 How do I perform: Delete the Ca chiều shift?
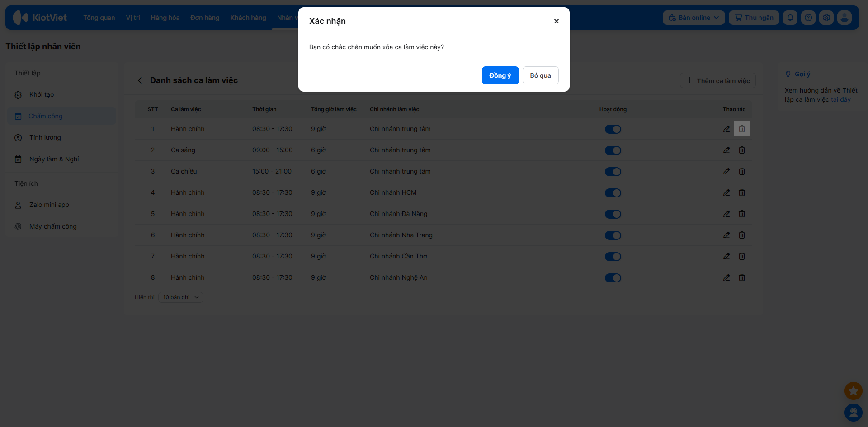(x=742, y=171)
